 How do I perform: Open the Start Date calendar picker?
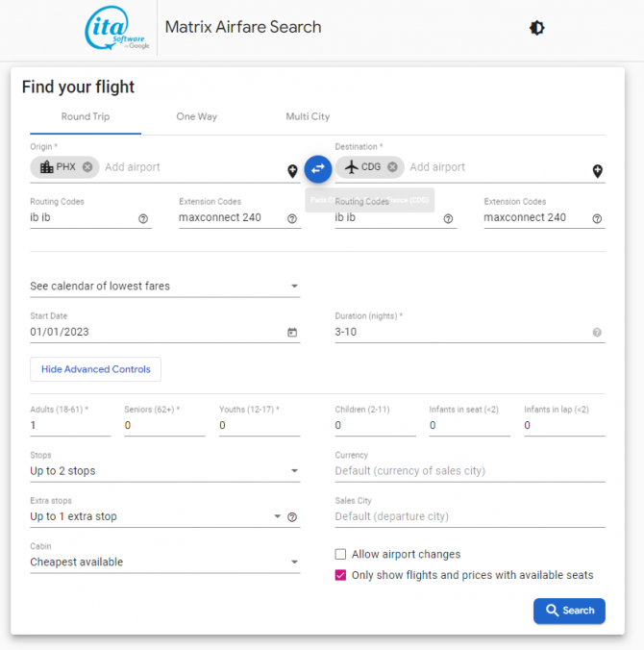click(292, 332)
